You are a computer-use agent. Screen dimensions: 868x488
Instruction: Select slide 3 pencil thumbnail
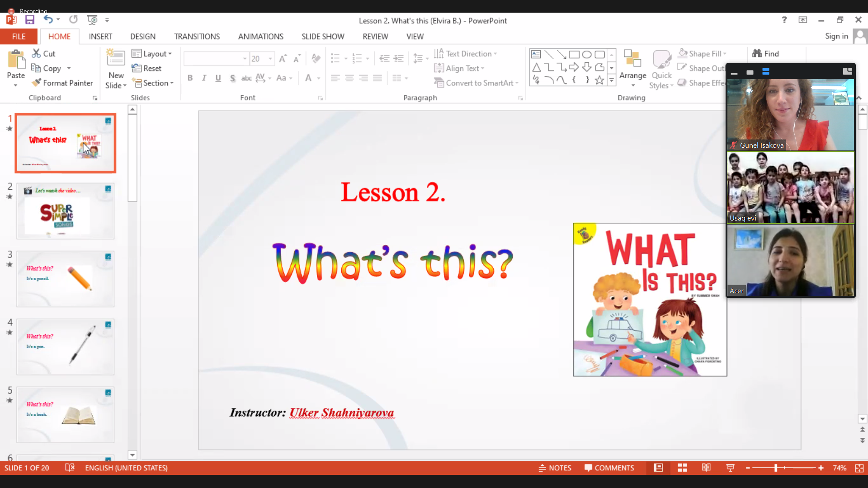point(66,279)
